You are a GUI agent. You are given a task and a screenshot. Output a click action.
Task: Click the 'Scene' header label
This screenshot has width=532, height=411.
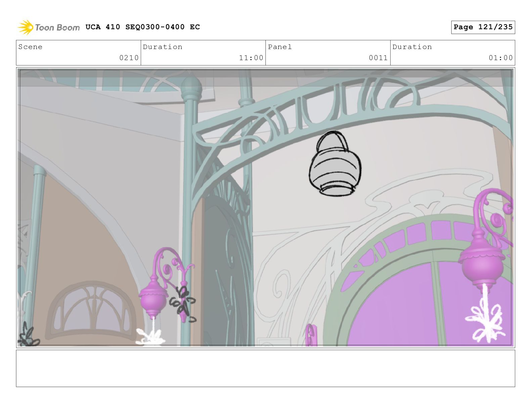point(31,47)
